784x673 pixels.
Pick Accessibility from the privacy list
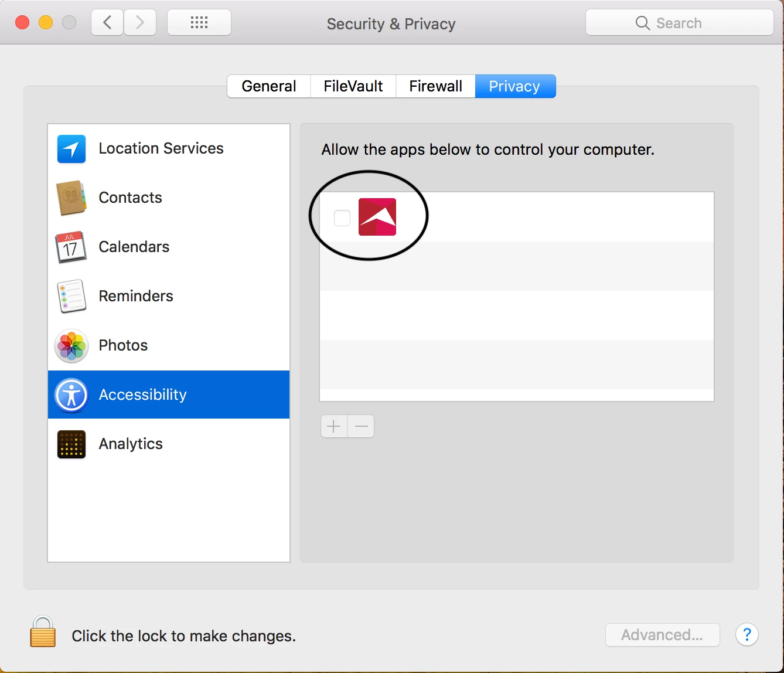tap(169, 395)
